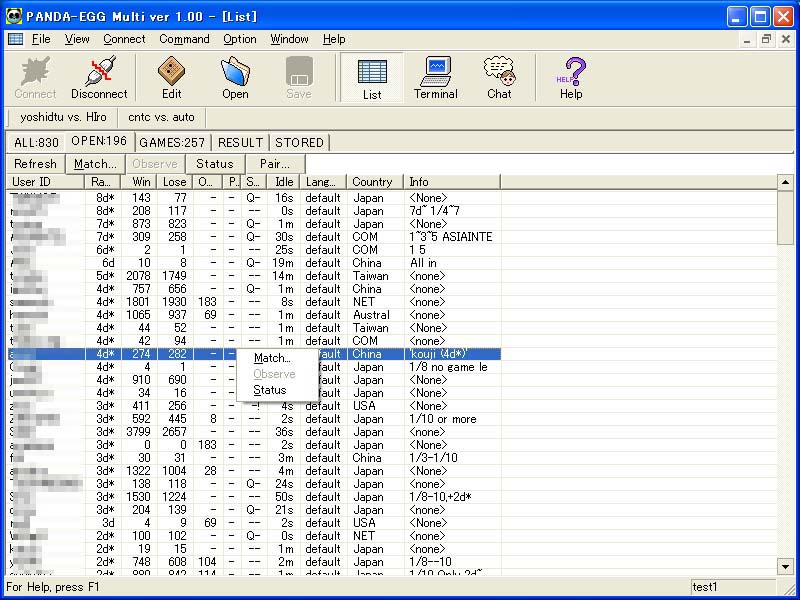The height and width of the screenshot is (600, 800).
Task: Click the panda application icon in title bar
Action: tap(16, 16)
